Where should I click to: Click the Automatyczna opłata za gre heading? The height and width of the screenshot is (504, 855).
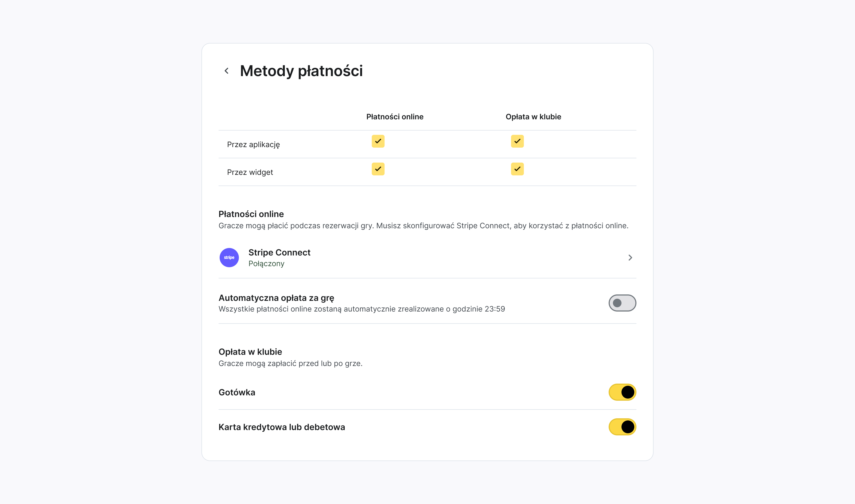(x=276, y=297)
